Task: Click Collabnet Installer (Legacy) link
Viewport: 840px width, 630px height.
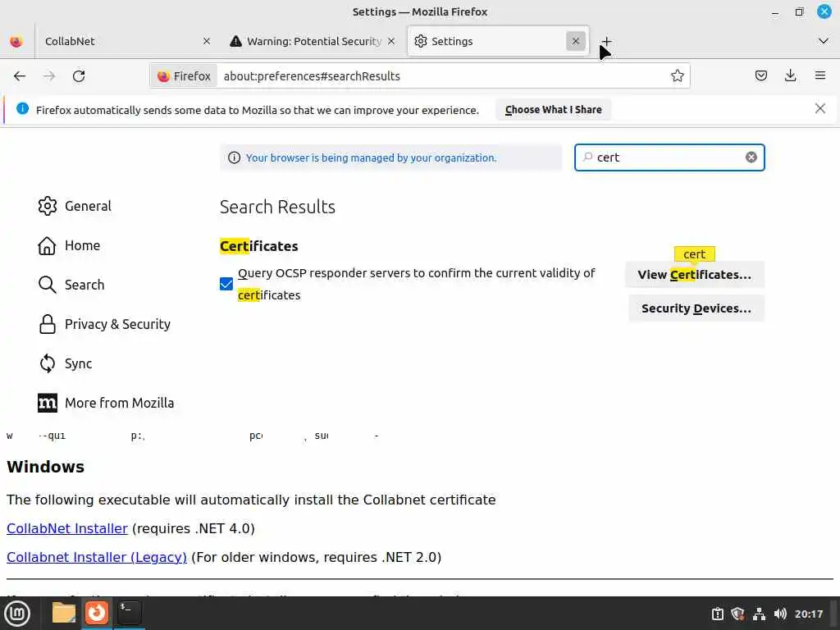Action: tap(97, 558)
